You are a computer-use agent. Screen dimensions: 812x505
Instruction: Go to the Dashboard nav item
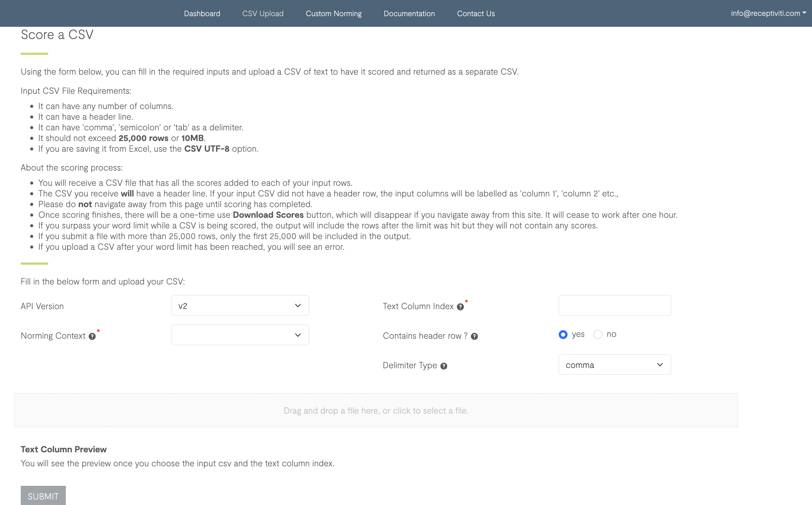tap(202, 13)
